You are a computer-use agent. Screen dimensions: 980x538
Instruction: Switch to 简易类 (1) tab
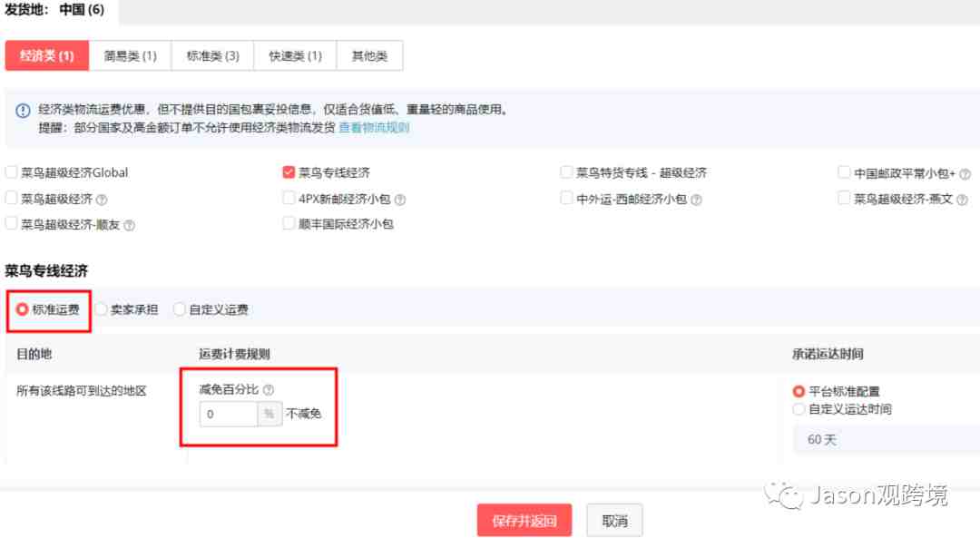pos(130,55)
